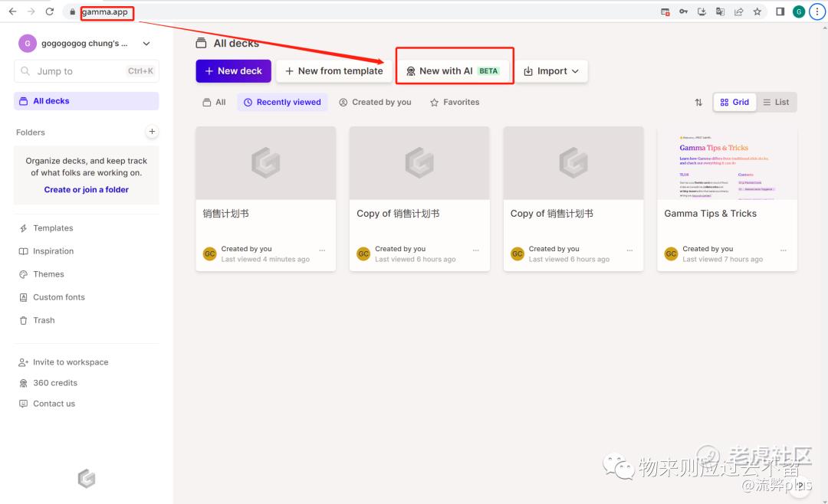Viewport: 828px width, 504px height.
Task: Click the share page icon in address bar
Action: point(739,11)
